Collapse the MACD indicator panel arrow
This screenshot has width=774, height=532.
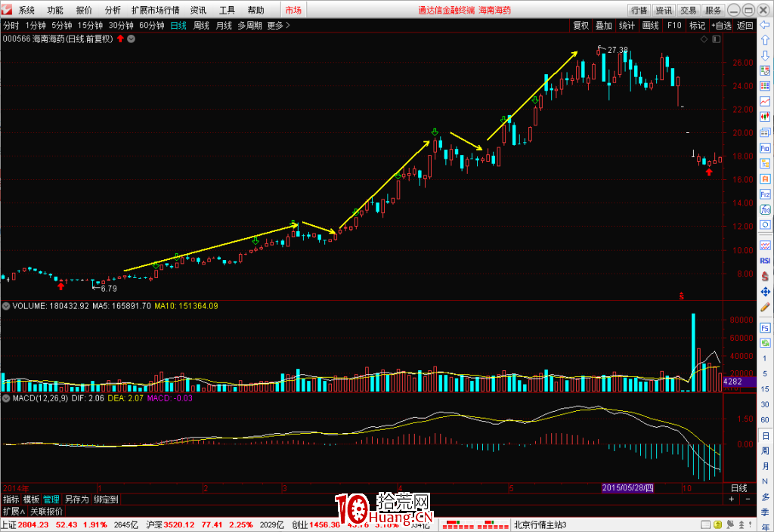6,398
